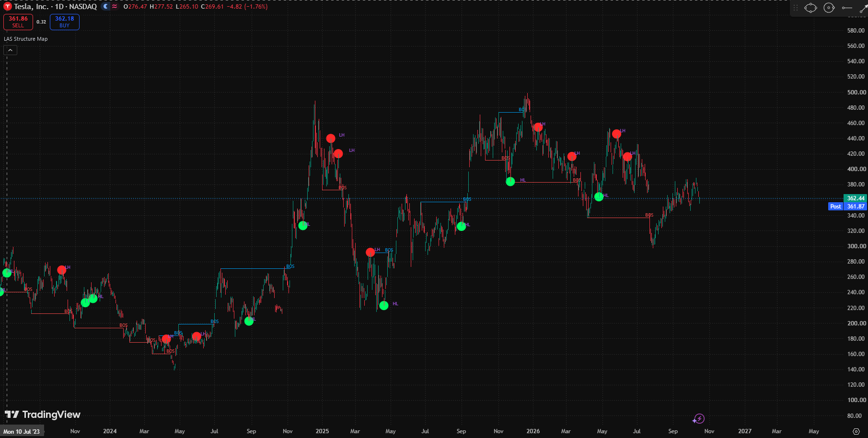Click the 2024 label on time axis

click(110, 431)
